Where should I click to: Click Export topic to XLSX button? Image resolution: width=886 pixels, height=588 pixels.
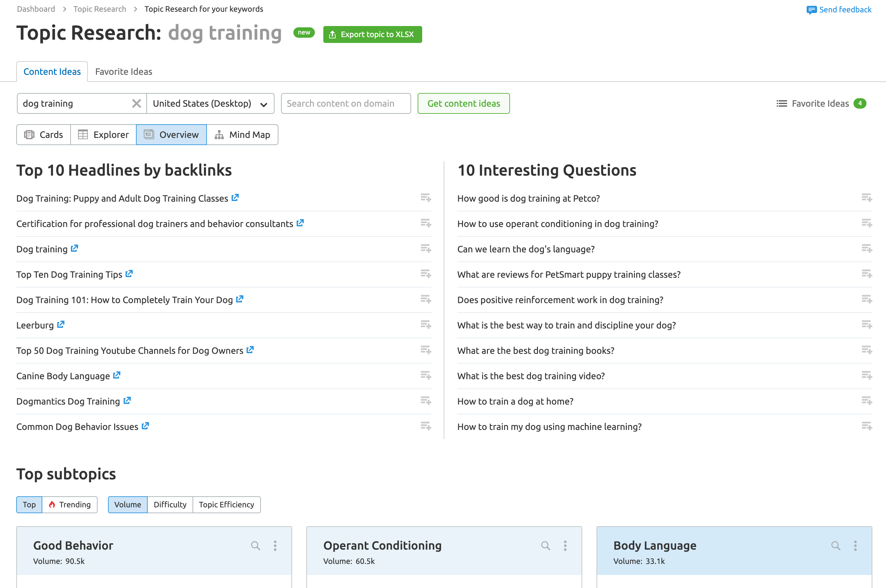click(372, 34)
